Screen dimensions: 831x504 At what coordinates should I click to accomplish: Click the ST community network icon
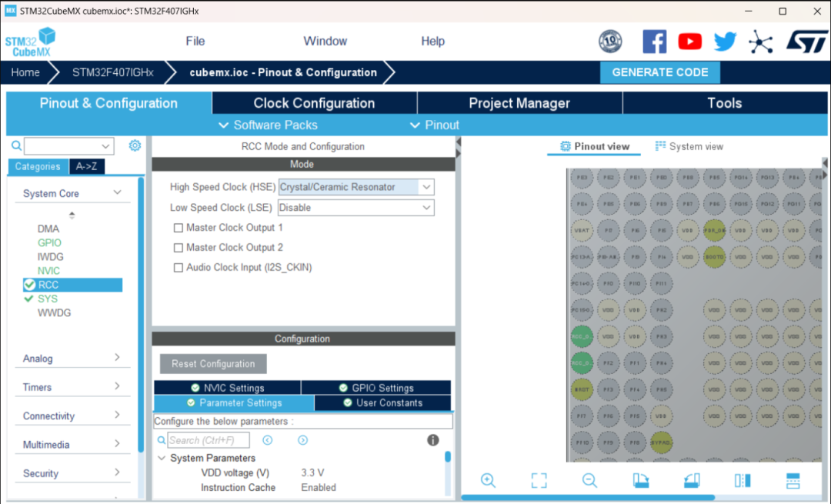click(760, 42)
